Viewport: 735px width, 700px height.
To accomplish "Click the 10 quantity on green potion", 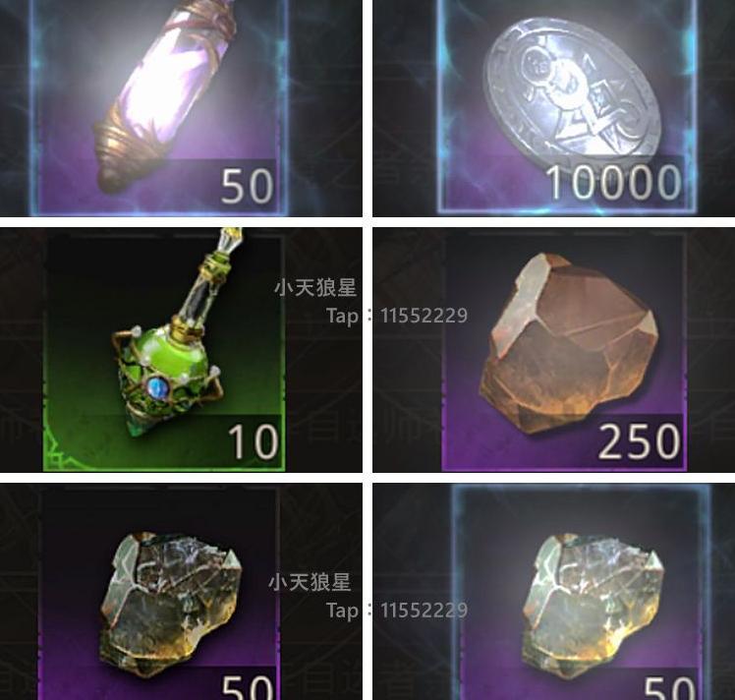I will pyautogui.click(x=254, y=441).
